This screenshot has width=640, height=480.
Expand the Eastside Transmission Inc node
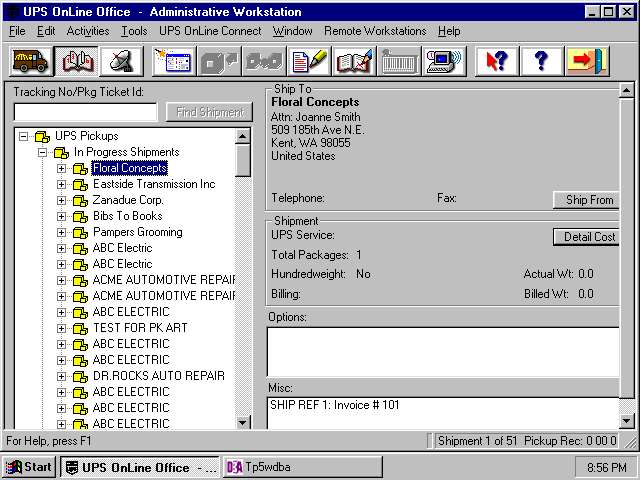61,184
